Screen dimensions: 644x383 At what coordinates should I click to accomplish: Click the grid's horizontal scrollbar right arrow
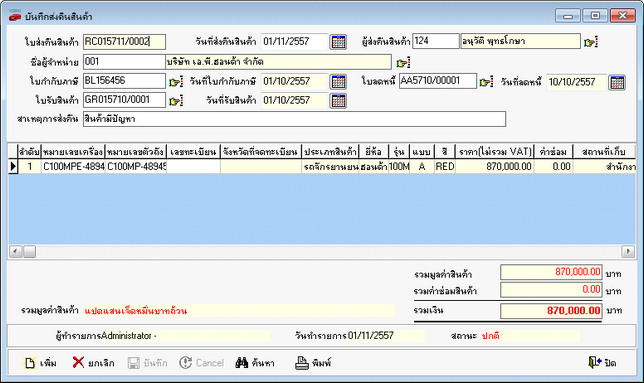[628, 251]
